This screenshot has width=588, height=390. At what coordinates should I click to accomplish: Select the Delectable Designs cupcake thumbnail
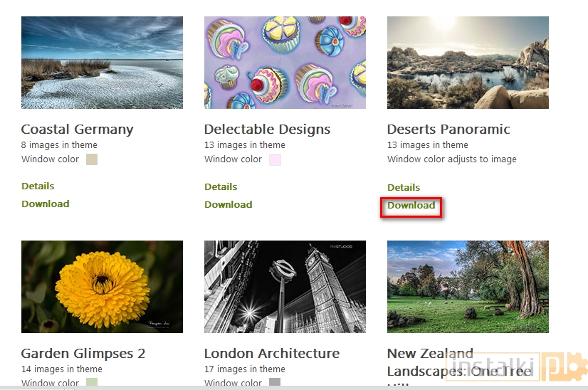tap(285, 63)
